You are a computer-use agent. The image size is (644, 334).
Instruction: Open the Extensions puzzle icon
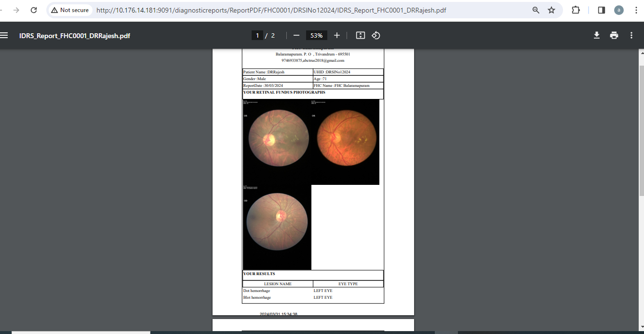click(576, 10)
